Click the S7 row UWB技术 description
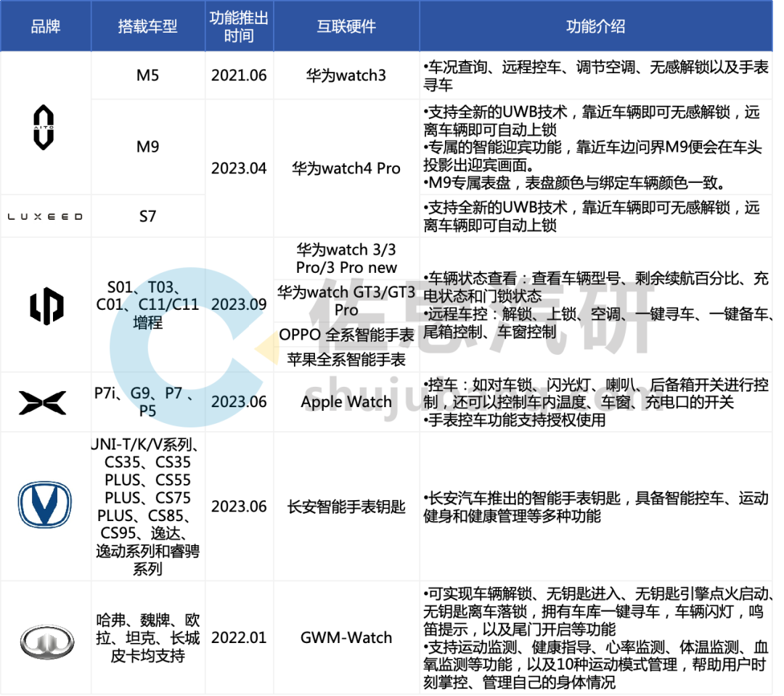Viewport: 784px width, 696px height. click(592, 216)
